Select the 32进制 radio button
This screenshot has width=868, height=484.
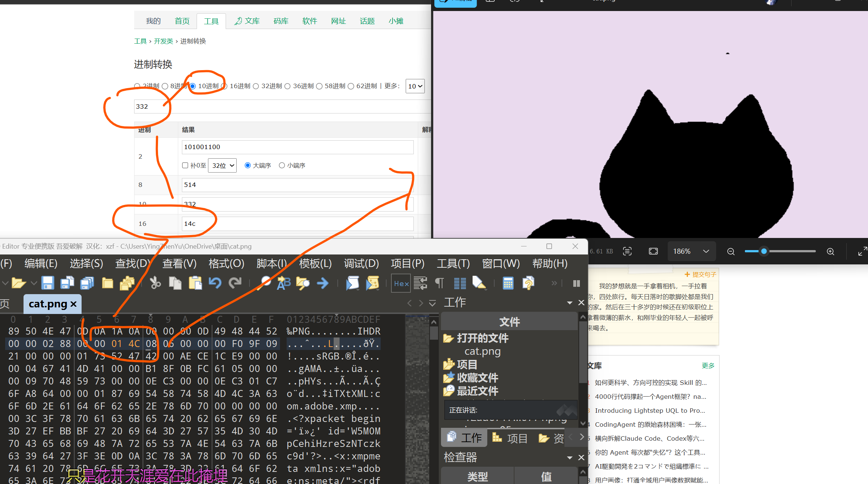tap(256, 86)
